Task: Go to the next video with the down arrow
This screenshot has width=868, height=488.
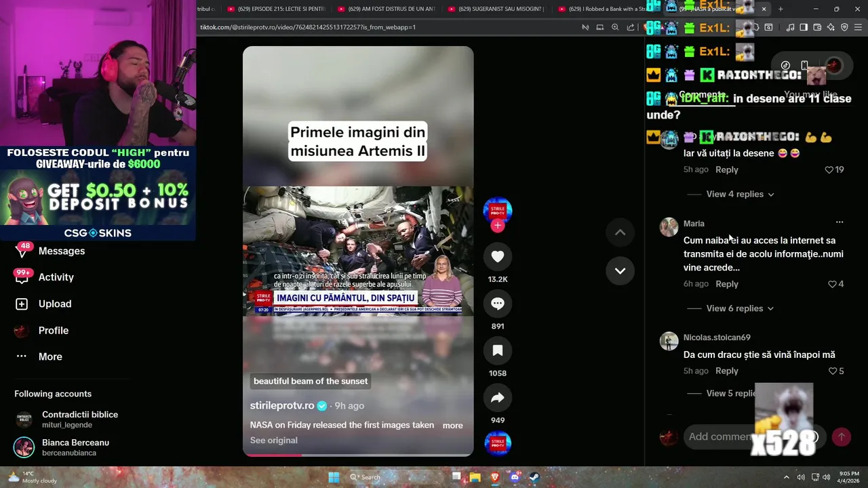Action: coord(620,270)
